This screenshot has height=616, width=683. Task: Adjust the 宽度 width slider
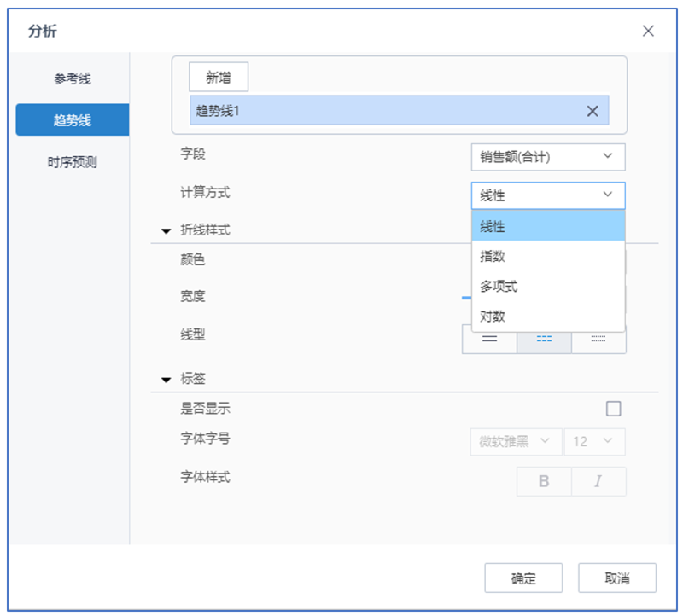467,297
